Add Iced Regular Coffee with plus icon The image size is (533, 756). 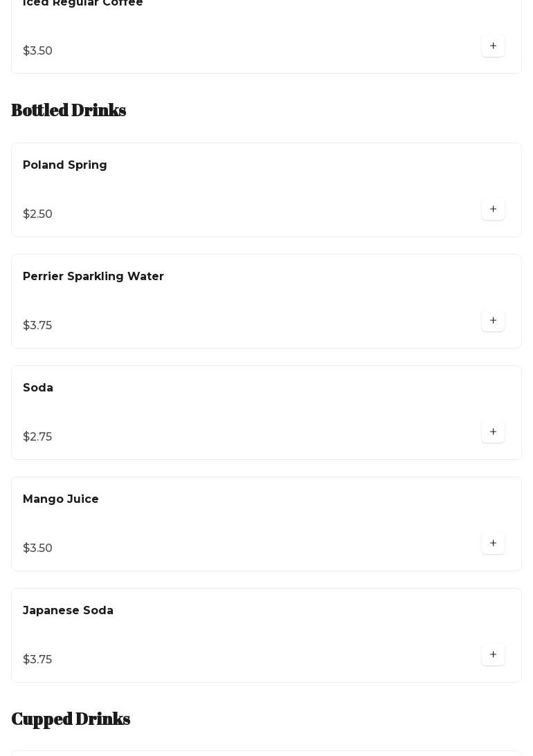pos(493,46)
